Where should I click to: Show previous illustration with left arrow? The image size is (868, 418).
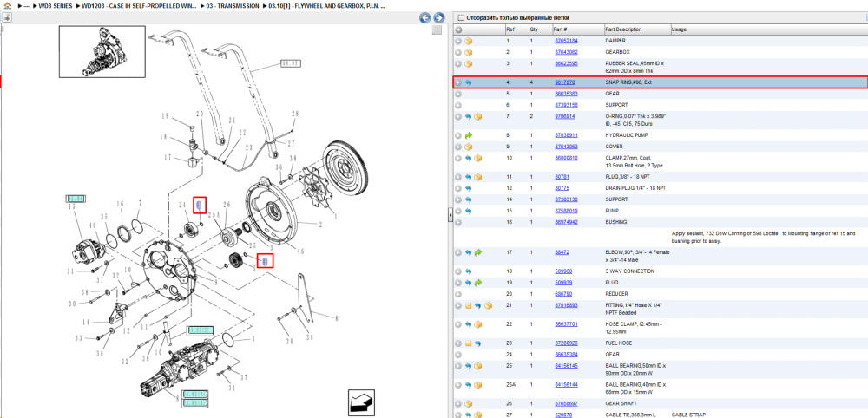pos(425,17)
